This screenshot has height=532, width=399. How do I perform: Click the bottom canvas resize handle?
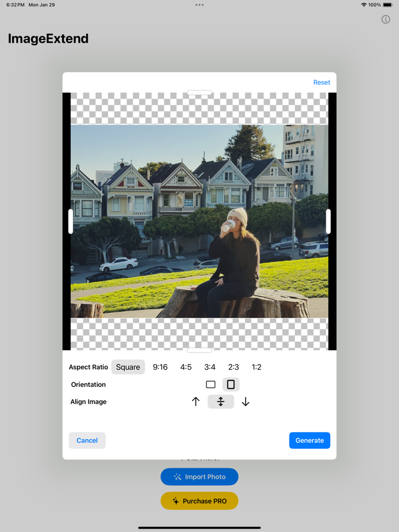199,350
